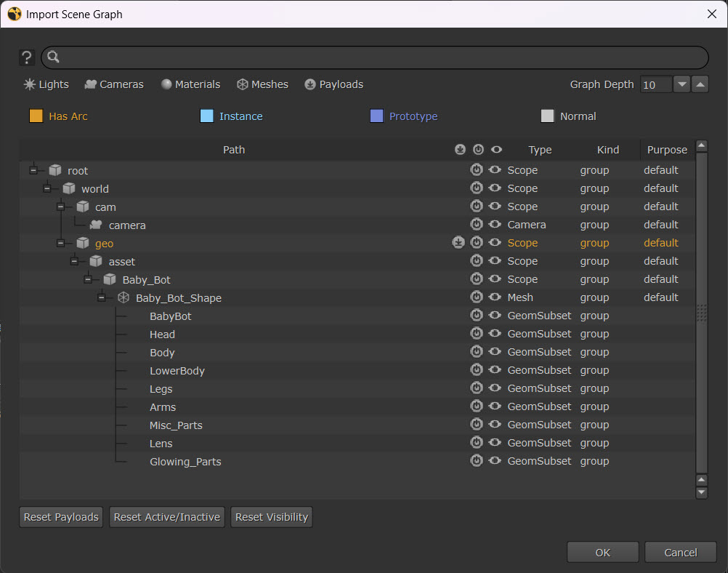Image resolution: width=728 pixels, height=573 pixels.
Task: Click the help question mark icon
Action: point(27,57)
